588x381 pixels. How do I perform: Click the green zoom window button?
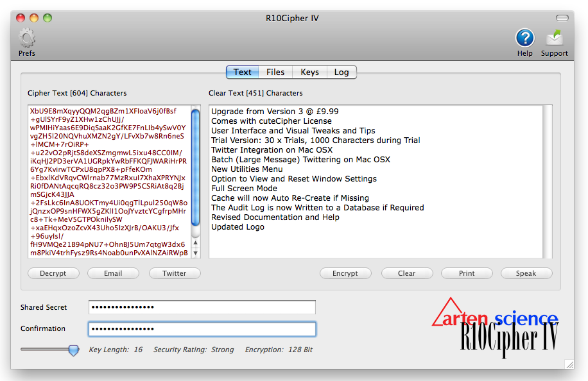tap(48, 18)
